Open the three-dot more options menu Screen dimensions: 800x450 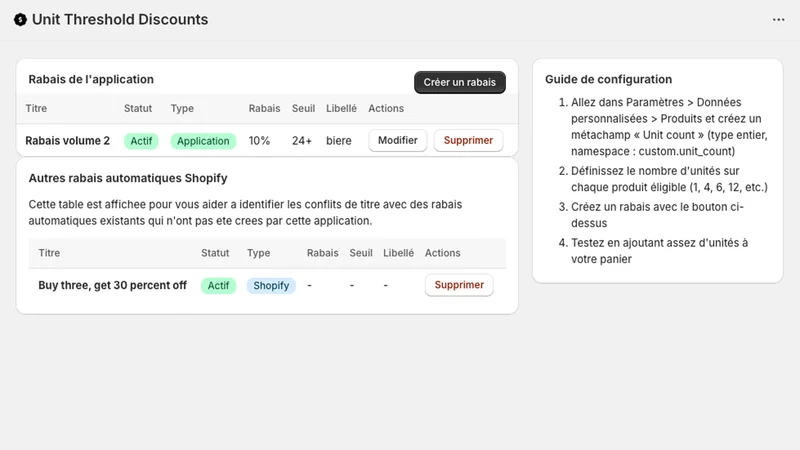click(x=778, y=20)
